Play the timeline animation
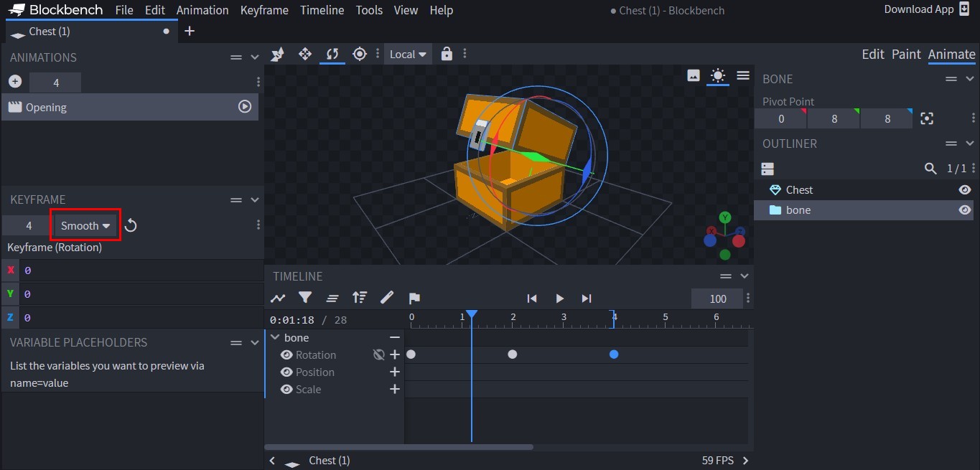The image size is (980, 470). (559, 299)
